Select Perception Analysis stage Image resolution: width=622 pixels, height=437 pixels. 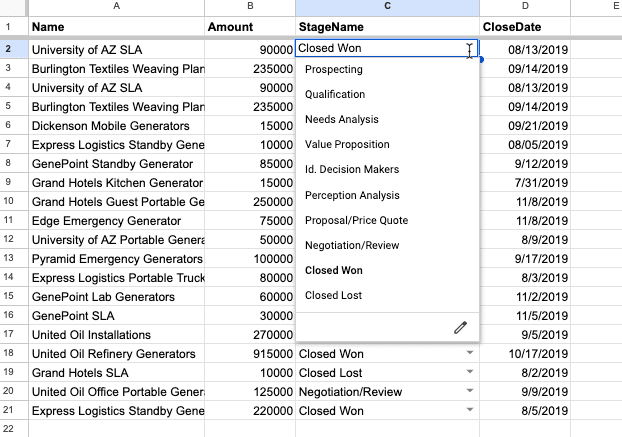coord(352,195)
